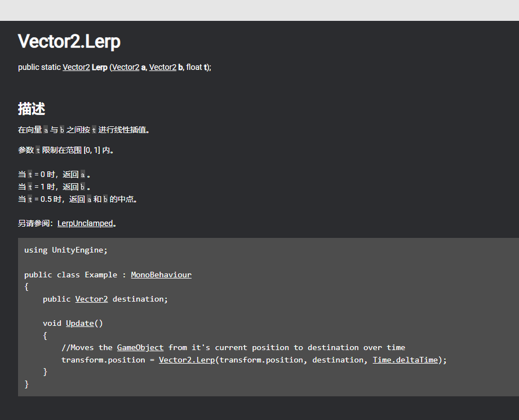This screenshot has width=519, height=420.
Task: Open Vector2 link before parameter b
Action: point(163,67)
